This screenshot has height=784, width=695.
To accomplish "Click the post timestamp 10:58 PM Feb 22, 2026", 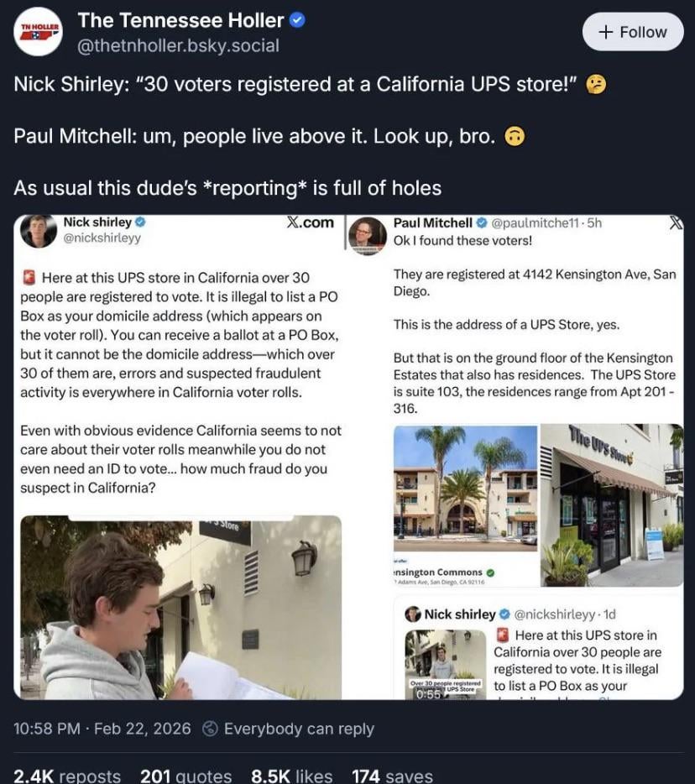I will (102, 729).
